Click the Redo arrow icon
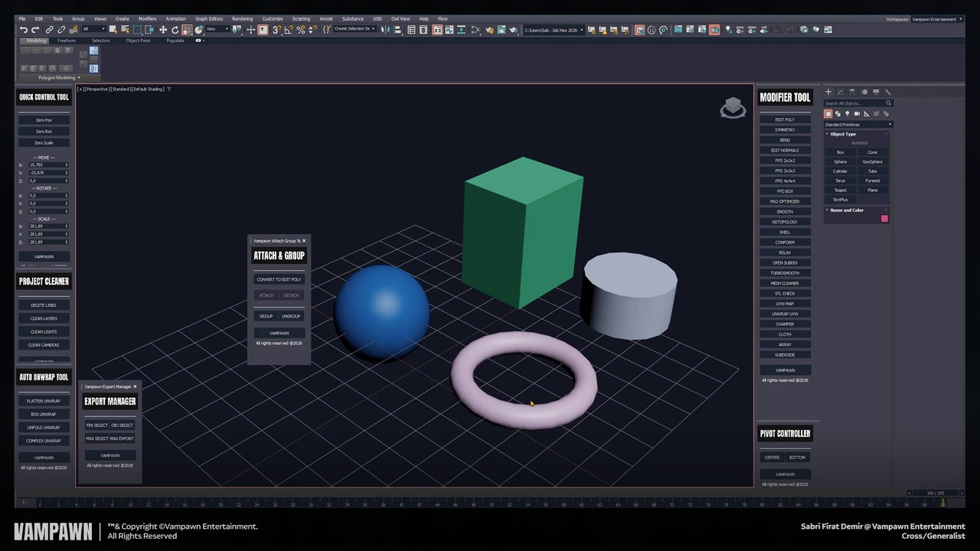This screenshot has width=980, height=551. 35,29
